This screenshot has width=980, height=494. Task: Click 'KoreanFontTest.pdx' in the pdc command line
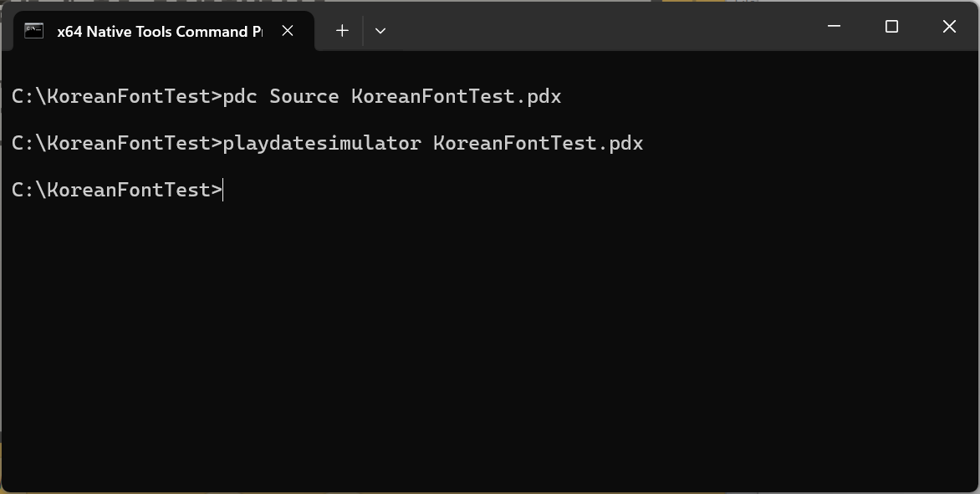pos(456,97)
